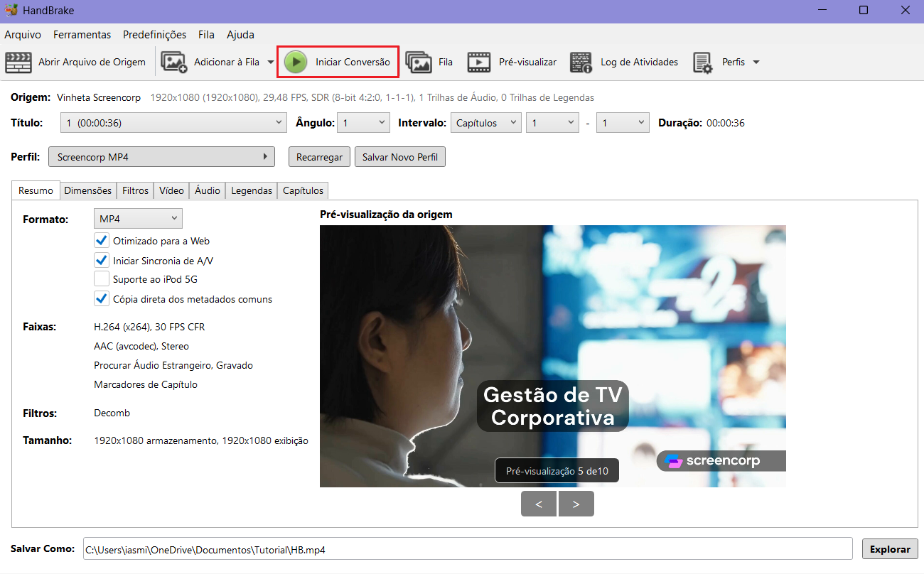Click the Abrir Arquivo de Origem clapperboard icon

pyautogui.click(x=19, y=63)
